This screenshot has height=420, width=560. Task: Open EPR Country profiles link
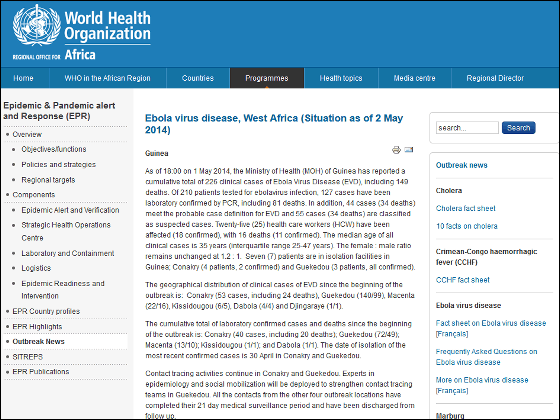(x=46, y=311)
